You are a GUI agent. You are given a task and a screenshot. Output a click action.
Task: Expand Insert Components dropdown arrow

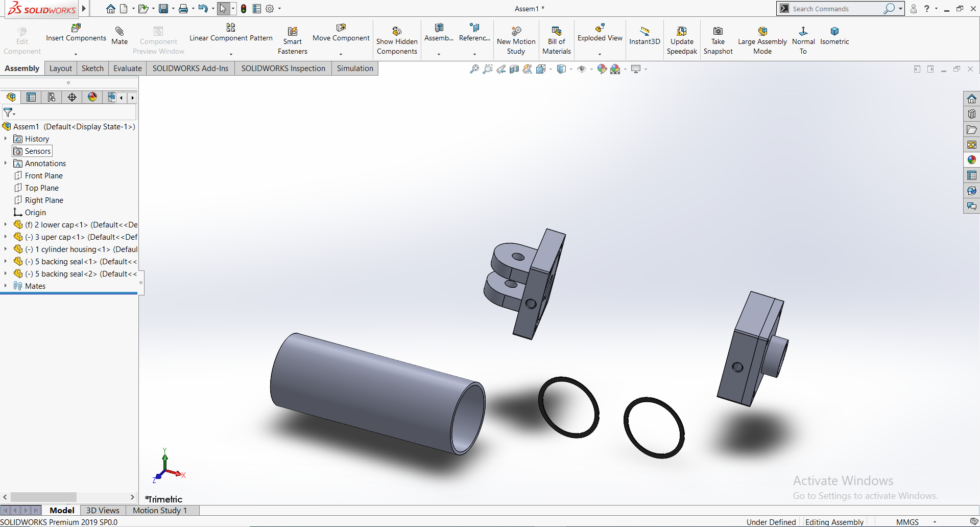click(x=76, y=54)
